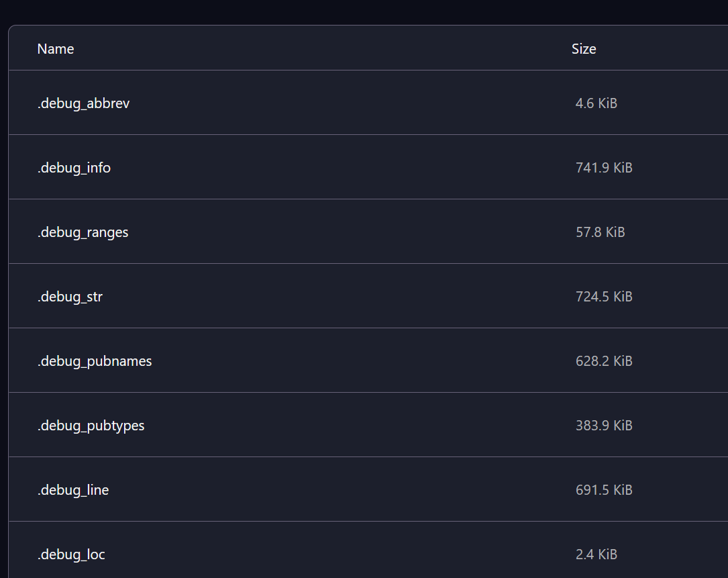Click the .debug_pubtypes section name

click(91, 426)
